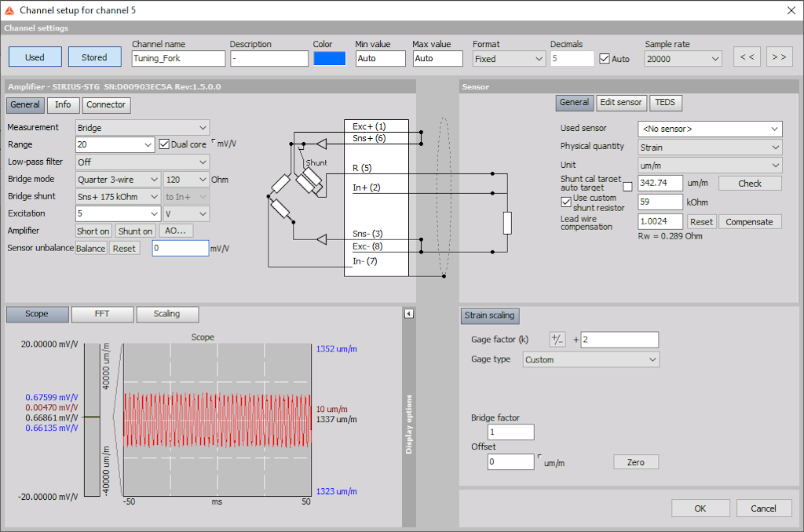Select the Strain scaling tab
This screenshot has width=804, height=532.
490,315
